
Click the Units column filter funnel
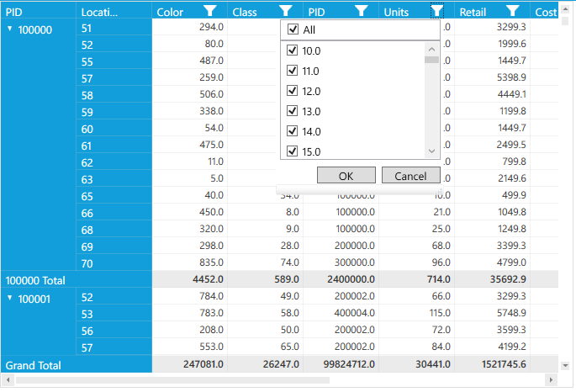[437, 11]
